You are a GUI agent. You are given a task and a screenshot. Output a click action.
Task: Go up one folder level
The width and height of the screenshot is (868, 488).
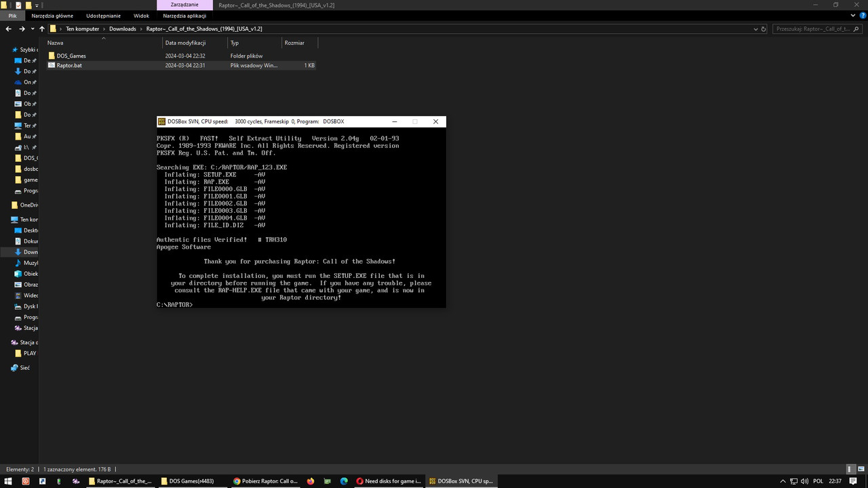42,29
